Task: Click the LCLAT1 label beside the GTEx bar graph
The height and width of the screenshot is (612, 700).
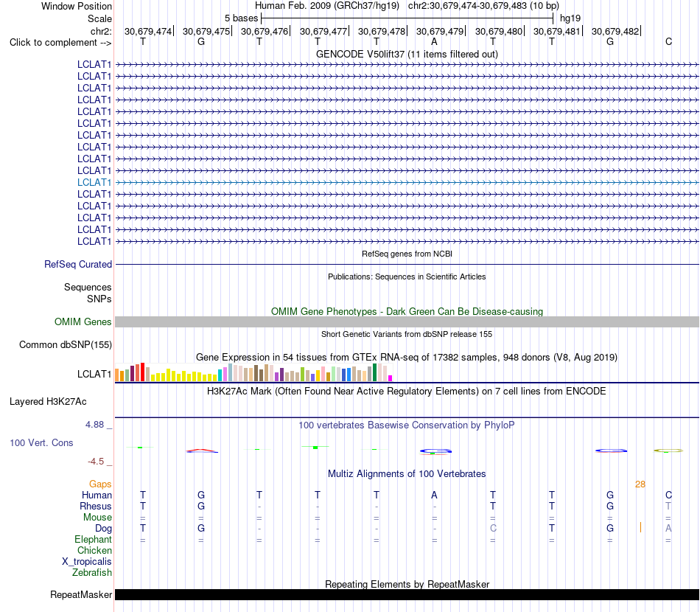Action: pos(94,374)
